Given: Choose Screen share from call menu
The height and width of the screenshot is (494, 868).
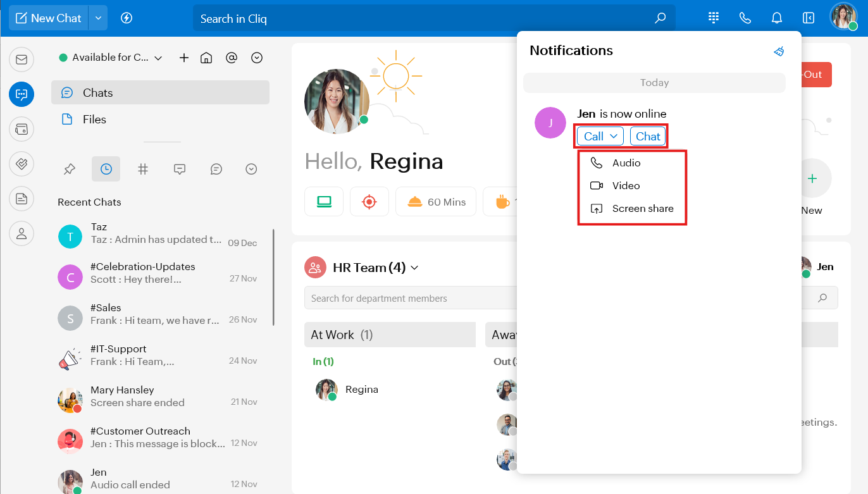Looking at the screenshot, I should point(642,208).
